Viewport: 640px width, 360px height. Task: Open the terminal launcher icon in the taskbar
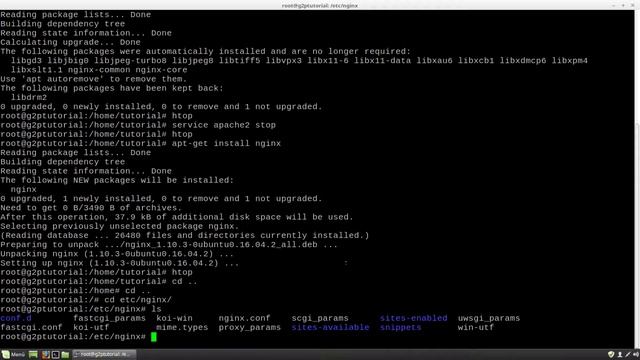[x=56, y=354]
